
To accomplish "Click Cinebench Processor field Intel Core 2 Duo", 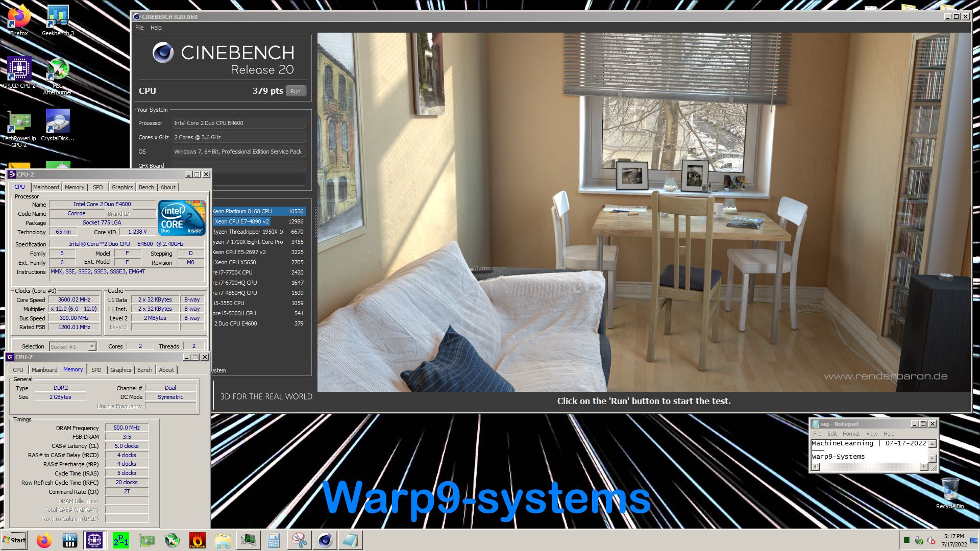I will tap(239, 123).
